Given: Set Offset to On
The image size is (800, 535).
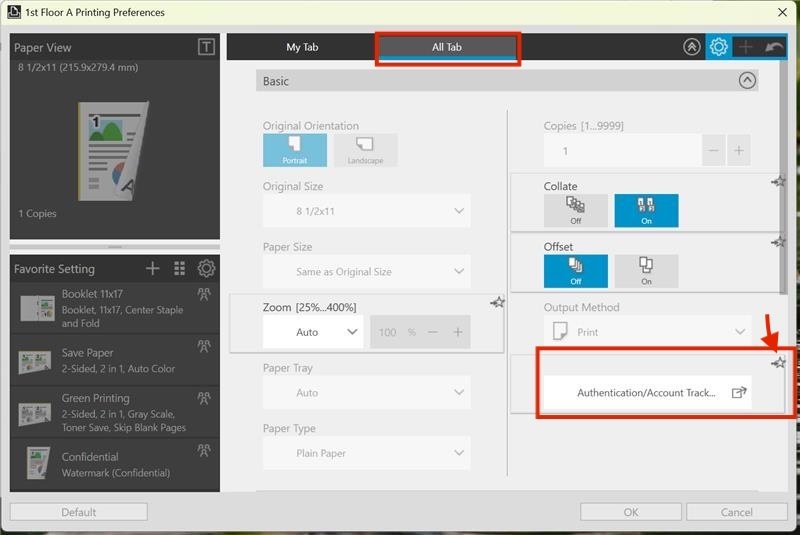Looking at the screenshot, I should click(x=646, y=271).
